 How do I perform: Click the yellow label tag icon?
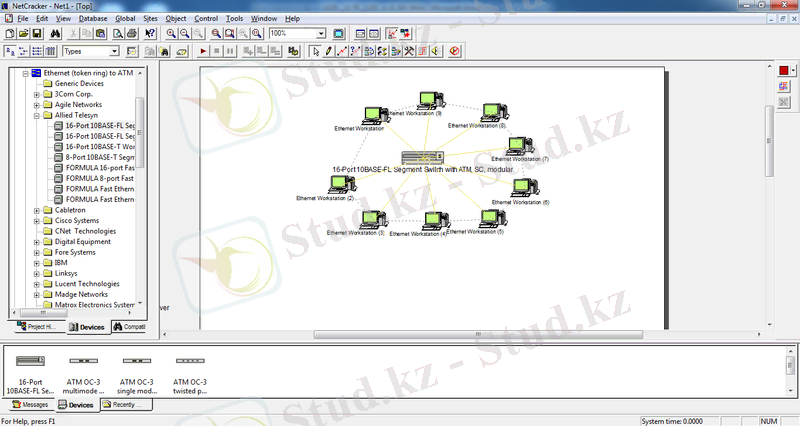(182, 51)
